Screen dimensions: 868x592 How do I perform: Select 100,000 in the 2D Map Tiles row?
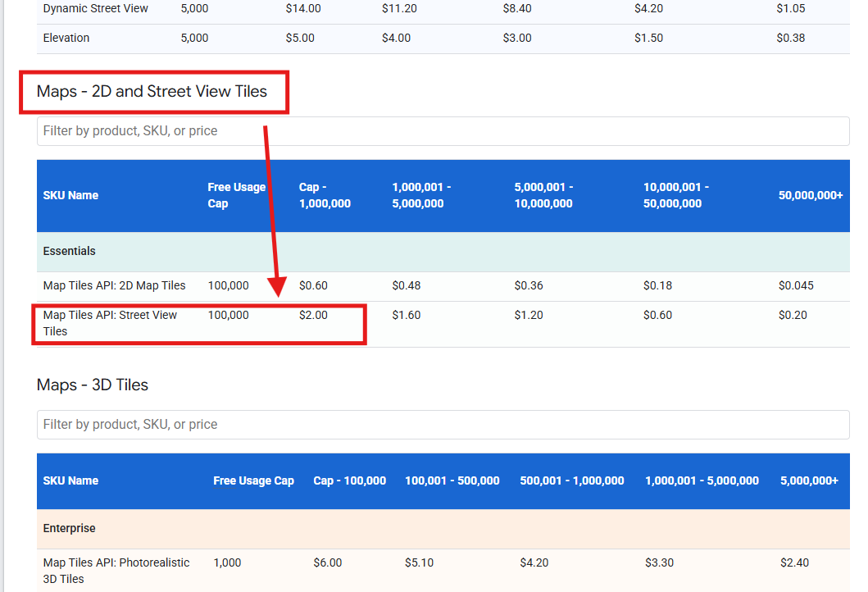click(x=228, y=286)
